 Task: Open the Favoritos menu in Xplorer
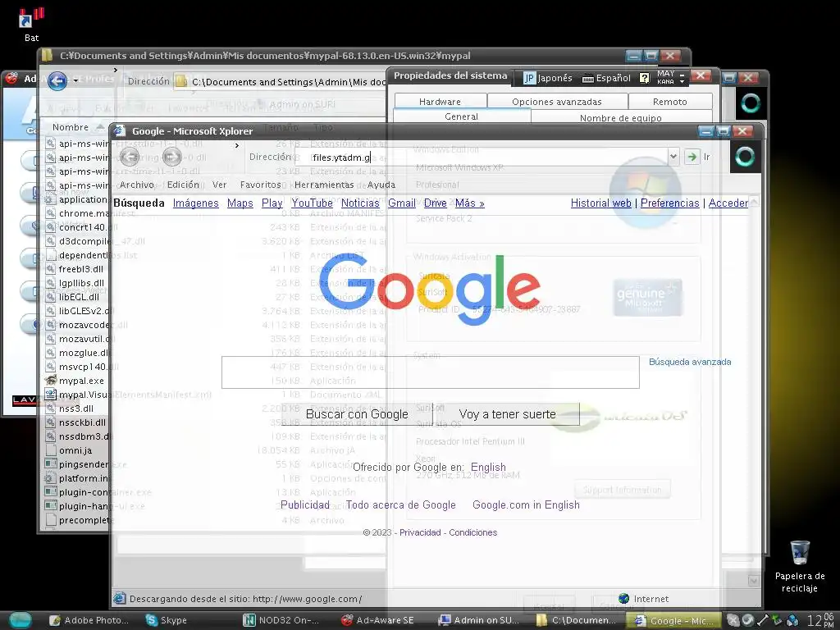coord(260,185)
